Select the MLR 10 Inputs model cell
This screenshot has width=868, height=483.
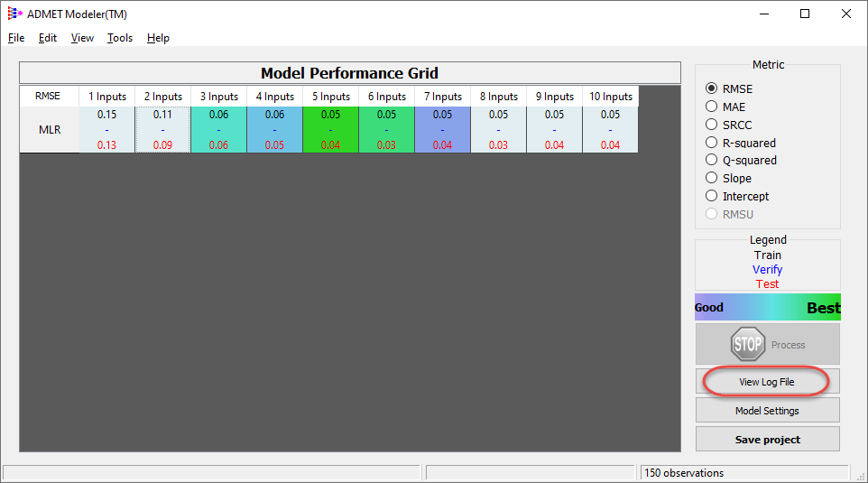[x=610, y=130]
